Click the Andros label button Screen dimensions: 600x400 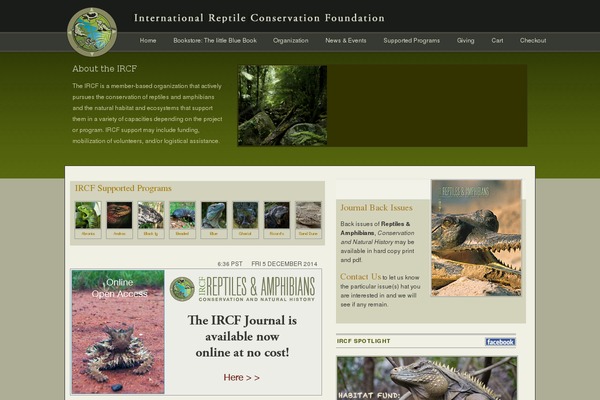click(x=119, y=233)
